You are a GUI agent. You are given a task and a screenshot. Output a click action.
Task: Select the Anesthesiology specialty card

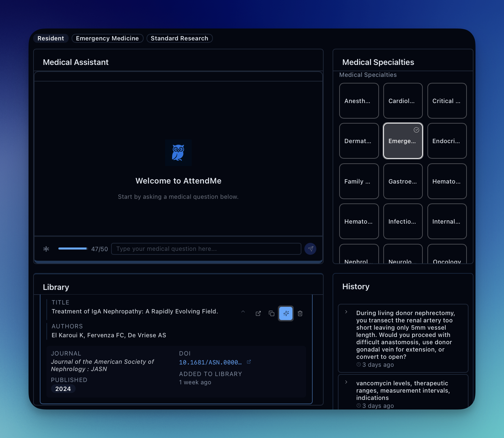(359, 101)
